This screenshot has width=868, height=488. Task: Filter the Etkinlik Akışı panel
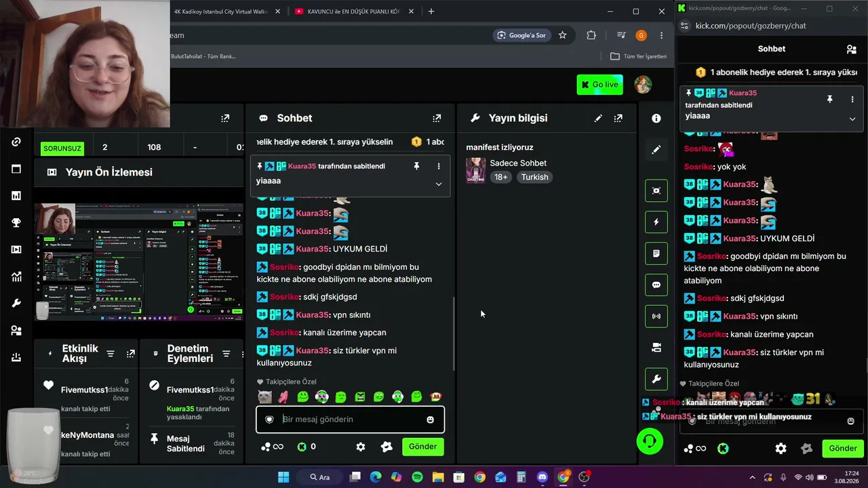(111, 354)
